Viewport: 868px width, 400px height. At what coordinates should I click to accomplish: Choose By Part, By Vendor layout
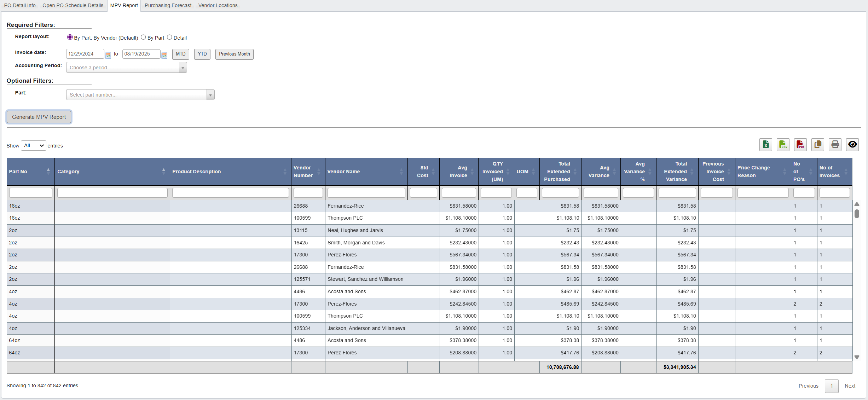(x=69, y=37)
